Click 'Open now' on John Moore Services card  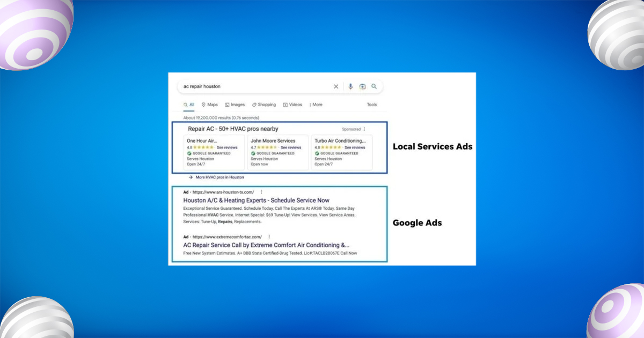pos(259,164)
